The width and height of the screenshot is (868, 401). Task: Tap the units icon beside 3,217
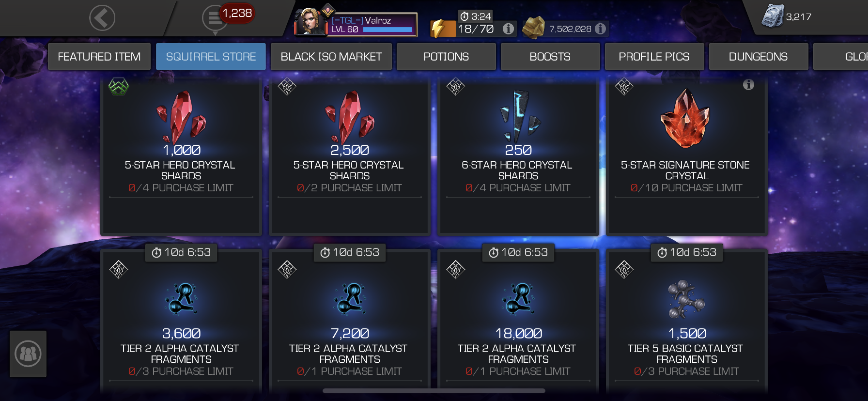pos(772,16)
